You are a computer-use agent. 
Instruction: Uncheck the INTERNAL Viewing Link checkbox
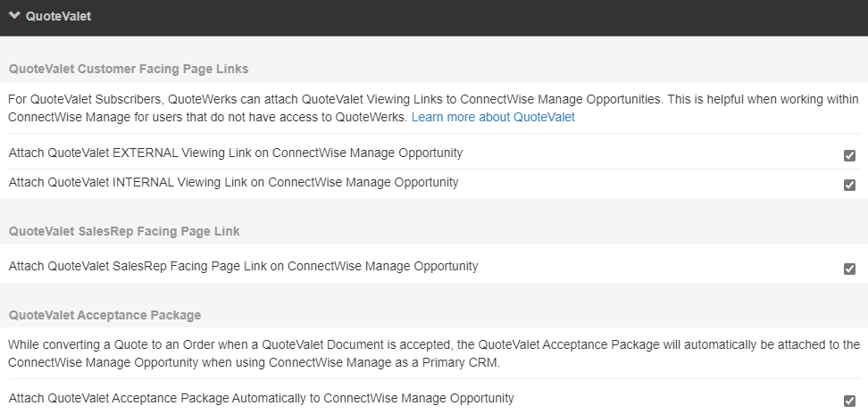pos(849,185)
